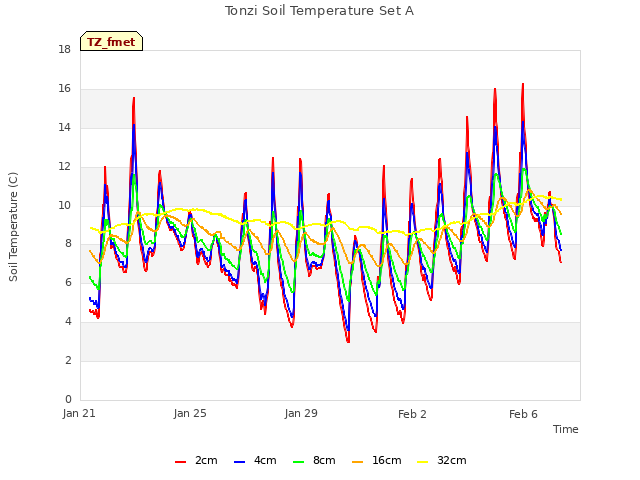Viewport: 640px width, 480px height.
Task: Click the y-axis value 12
Action: [x=64, y=167]
